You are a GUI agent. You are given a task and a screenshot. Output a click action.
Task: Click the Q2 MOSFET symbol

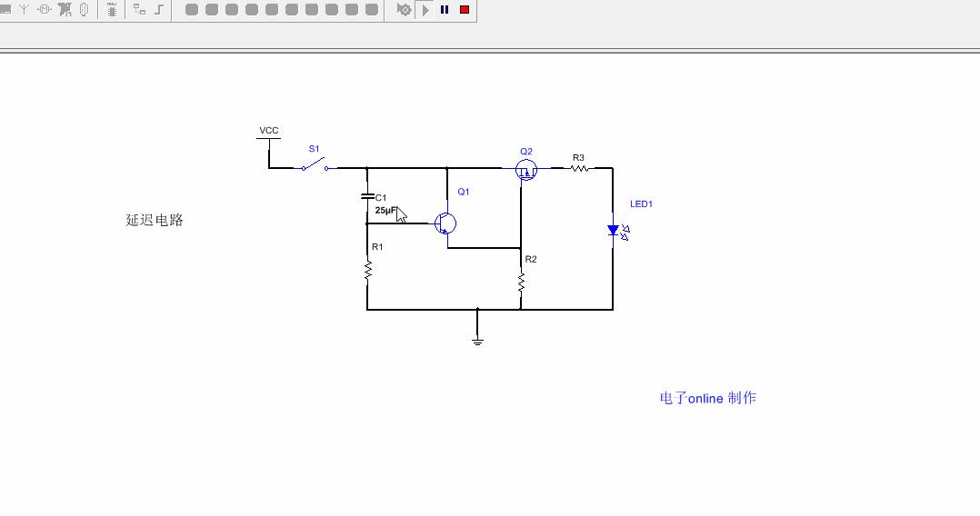[525, 169]
